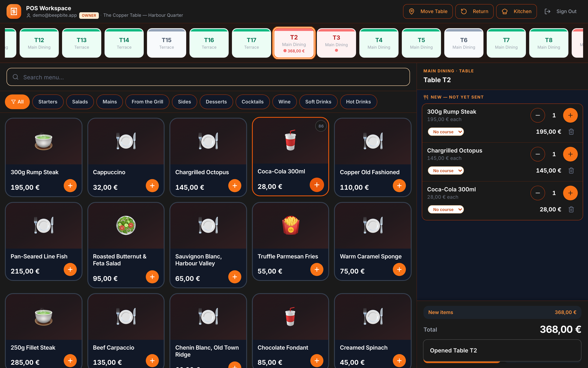This screenshot has width=588, height=368.
Task: Decrease Chargrilled Octopus quantity in order
Action: point(538,154)
